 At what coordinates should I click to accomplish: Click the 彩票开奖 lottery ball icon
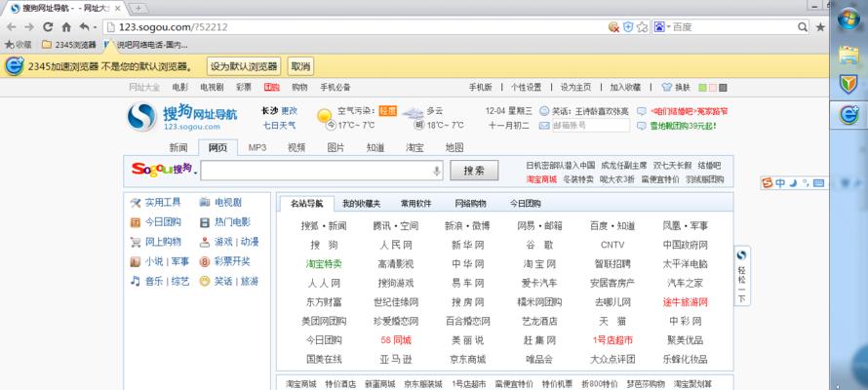pos(205,261)
